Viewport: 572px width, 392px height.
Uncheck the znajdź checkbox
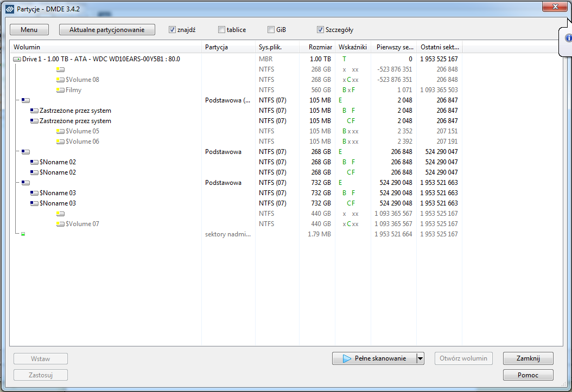click(172, 30)
